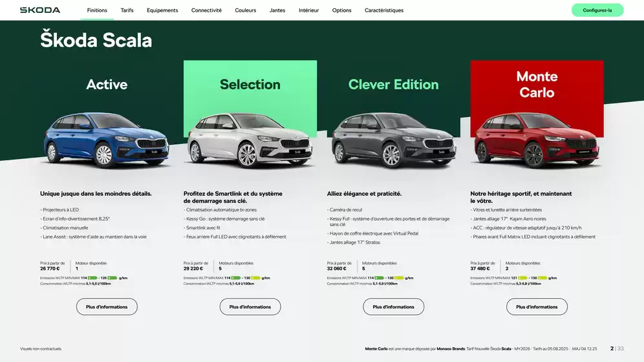
Task: Click Plus d'informations under Monte Carlo
Action: (x=537, y=306)
